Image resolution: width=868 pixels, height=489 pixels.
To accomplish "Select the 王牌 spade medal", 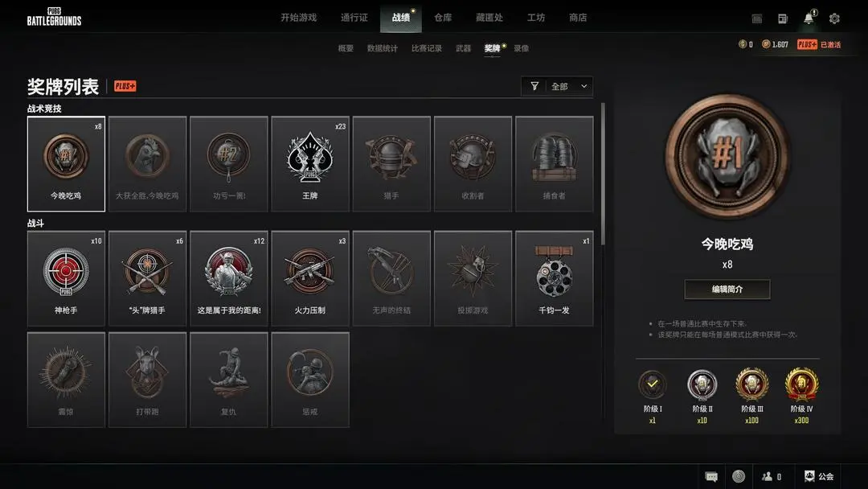I will click(x=310, y=164).
